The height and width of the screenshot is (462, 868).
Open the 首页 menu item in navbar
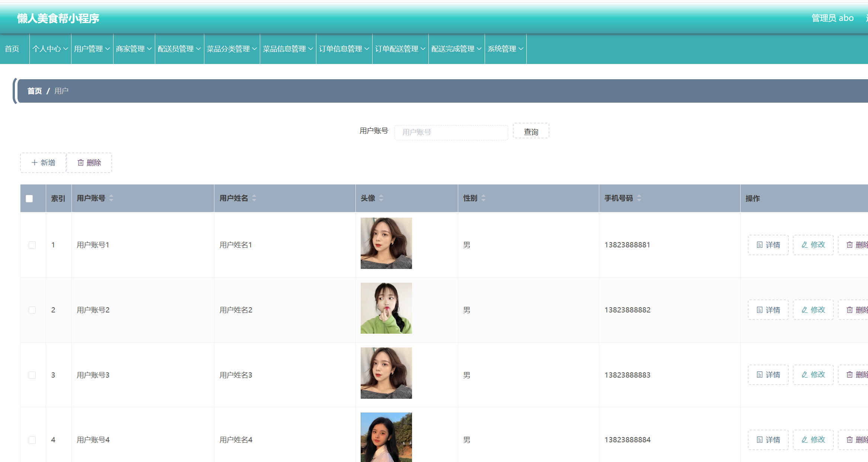[x=12, y=49]
